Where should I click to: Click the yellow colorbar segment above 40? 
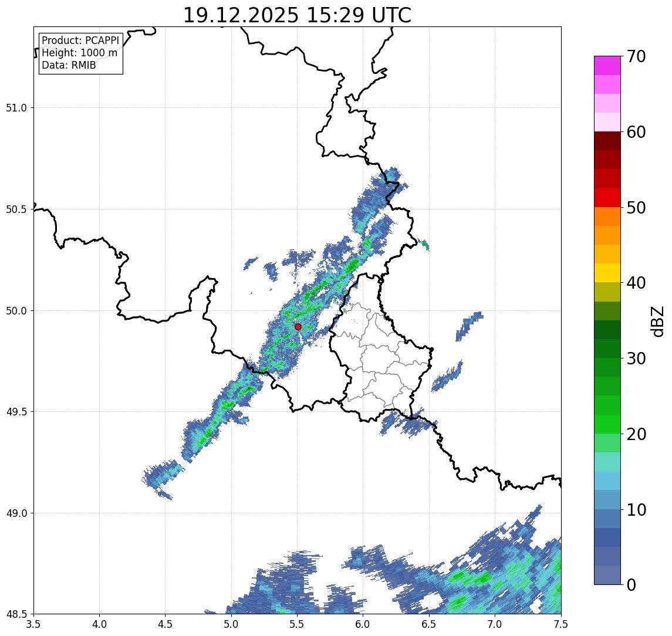(607, 273)
